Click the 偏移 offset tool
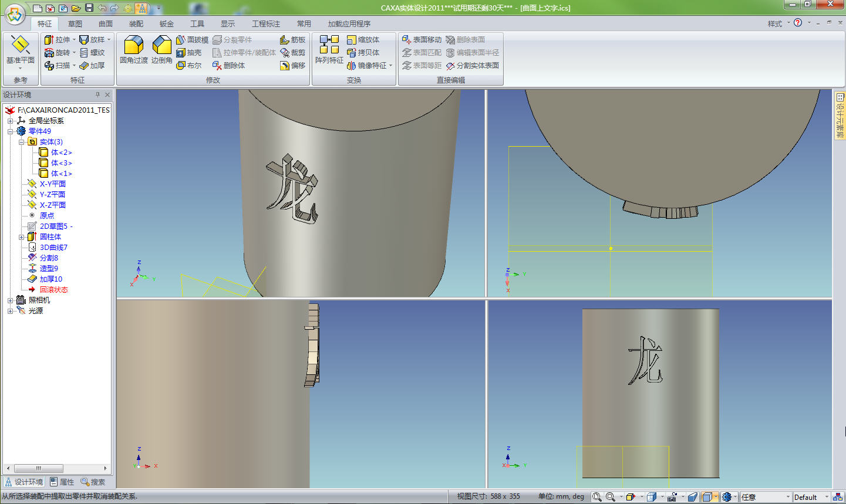 tap(293, 66)
